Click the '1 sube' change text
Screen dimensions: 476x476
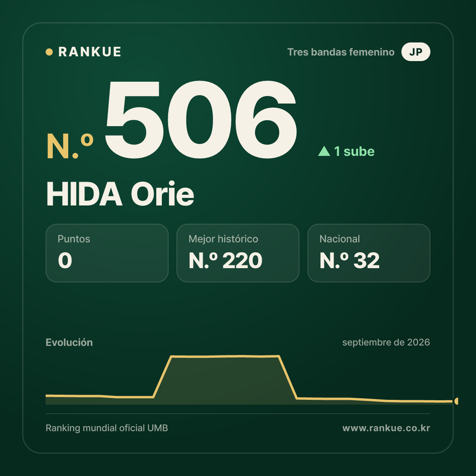coord(354,151)
